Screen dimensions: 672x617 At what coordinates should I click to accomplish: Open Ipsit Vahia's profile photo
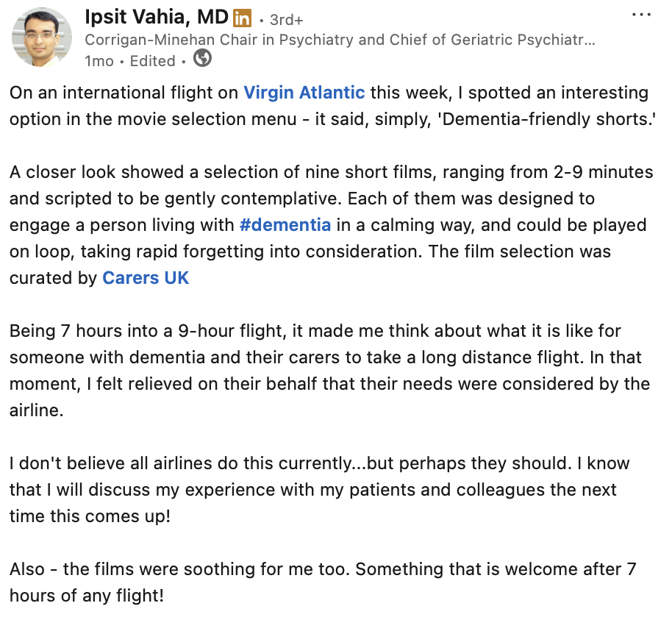click(42, 38)
